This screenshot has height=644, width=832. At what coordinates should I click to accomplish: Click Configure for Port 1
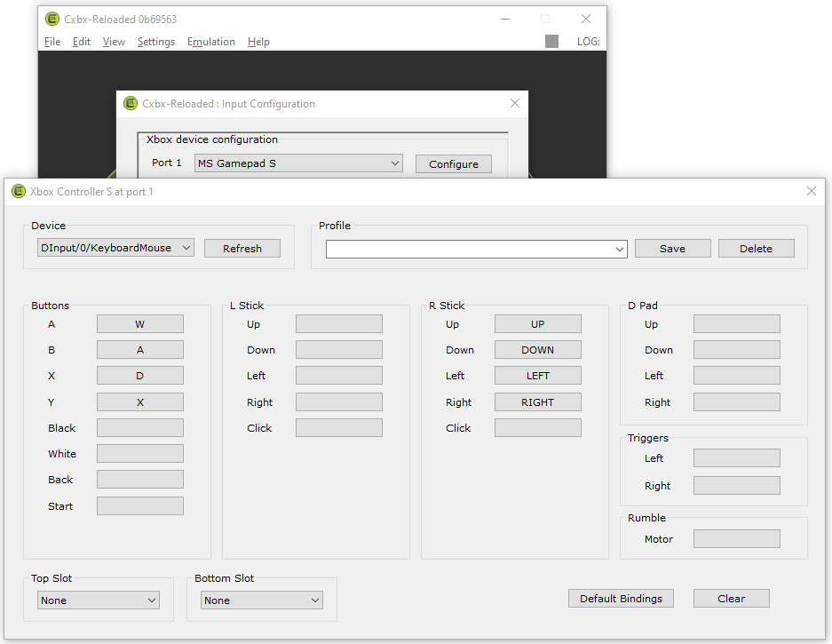[454, 164]
